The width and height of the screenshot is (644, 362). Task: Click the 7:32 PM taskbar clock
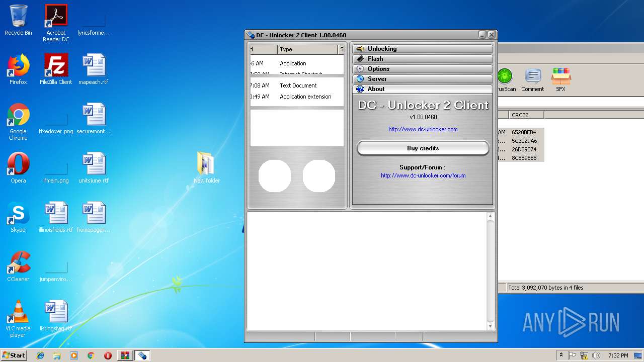tap(618, 355)
